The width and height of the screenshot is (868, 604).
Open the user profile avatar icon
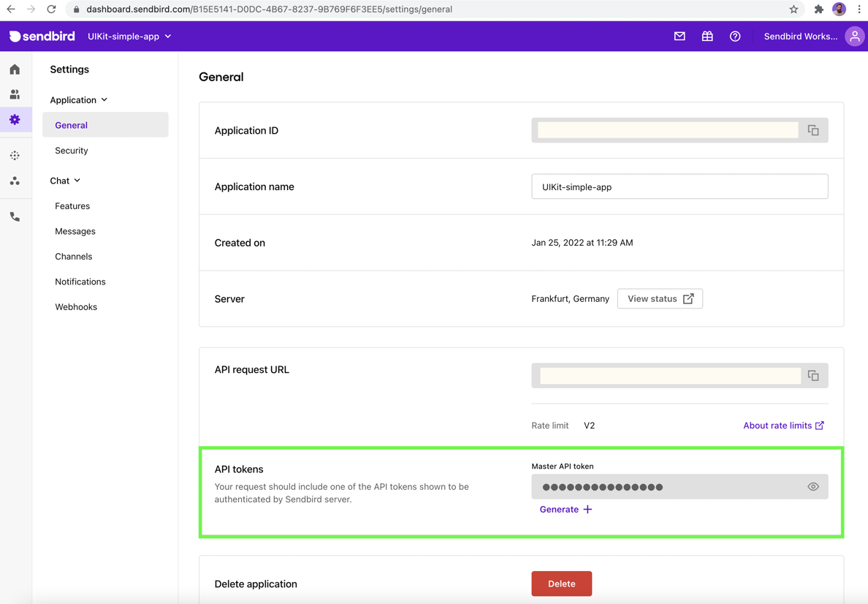coord(855,36)
